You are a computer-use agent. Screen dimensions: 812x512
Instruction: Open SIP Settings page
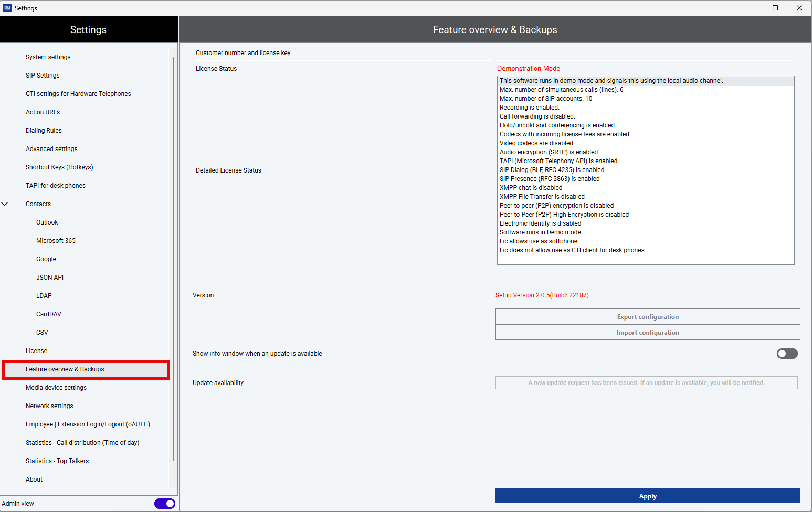coord(43,76)
